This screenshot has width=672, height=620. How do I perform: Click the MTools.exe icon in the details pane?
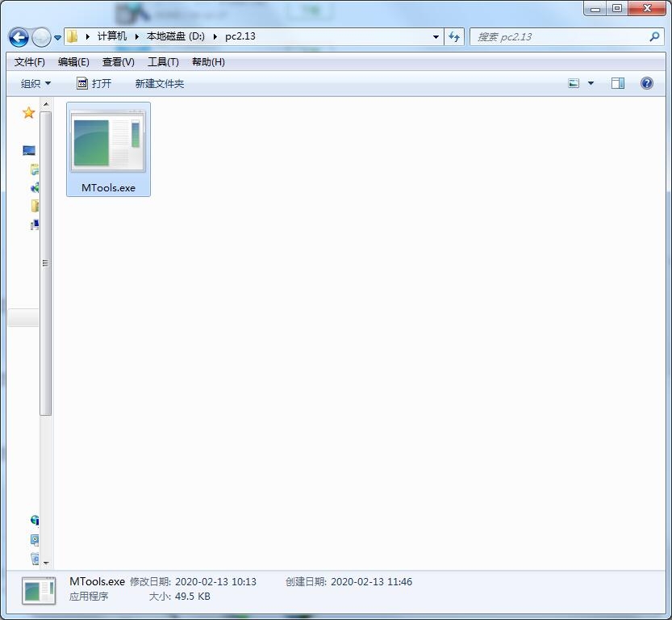[x=39, y=591]
